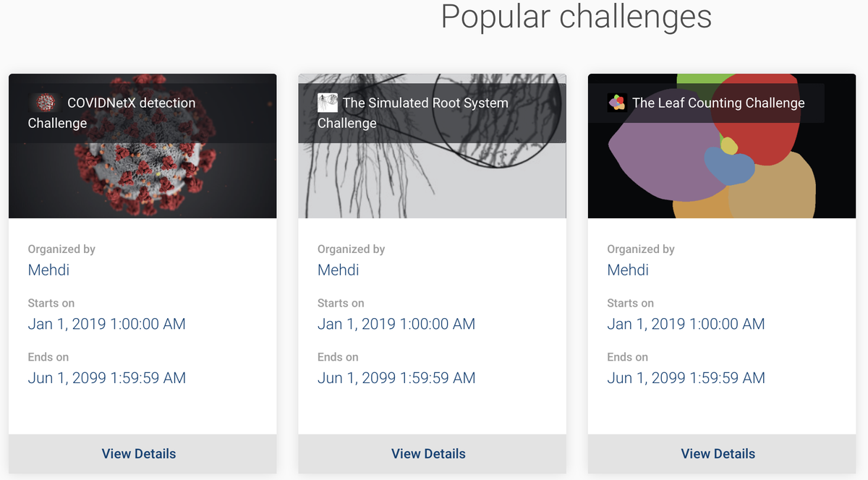Click the root sketch icon beside Simulated Root title
This screenshot has height=480, width=868.
(x=328, y=102)
